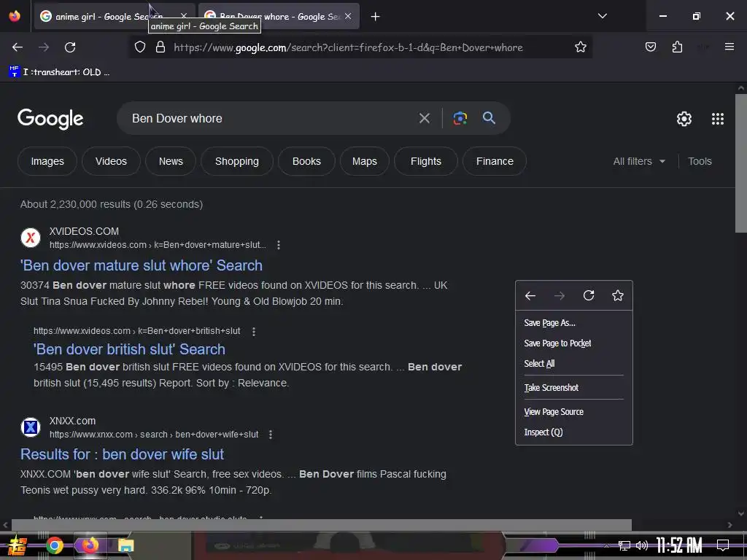The height and width of the screenshot is (560, 747).
Task: Expand the list all tabs chevron
Action: tap(602, 16)
